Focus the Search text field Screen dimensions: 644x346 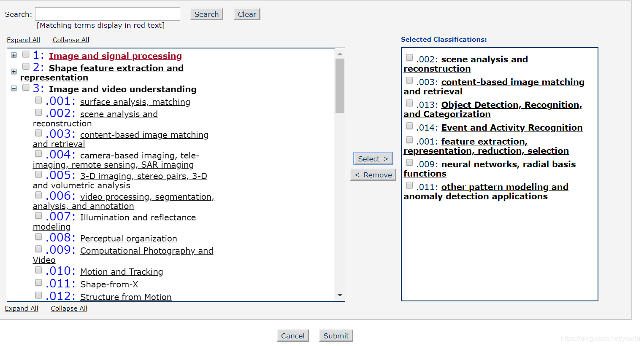(x=108, y=14)
